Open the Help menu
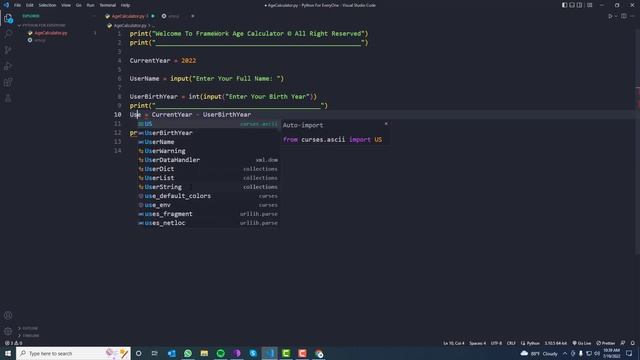This screenshot has width=640, height=360. (x=125, y=5)
